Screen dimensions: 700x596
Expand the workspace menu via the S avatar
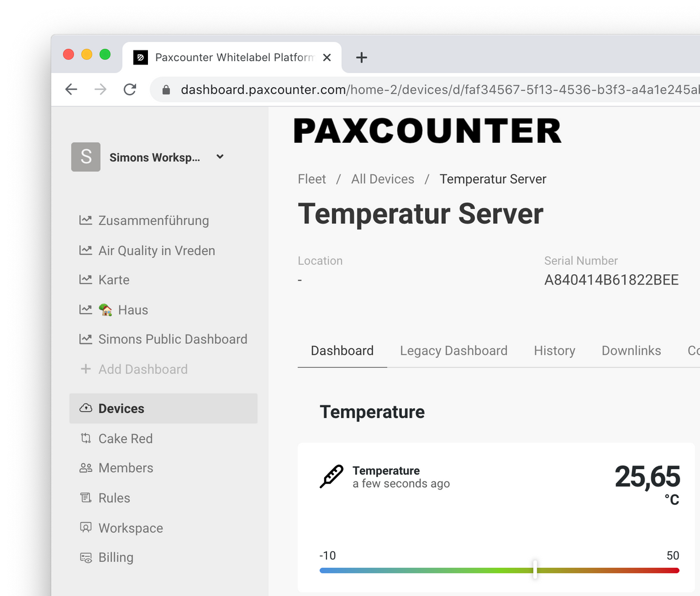86,157
